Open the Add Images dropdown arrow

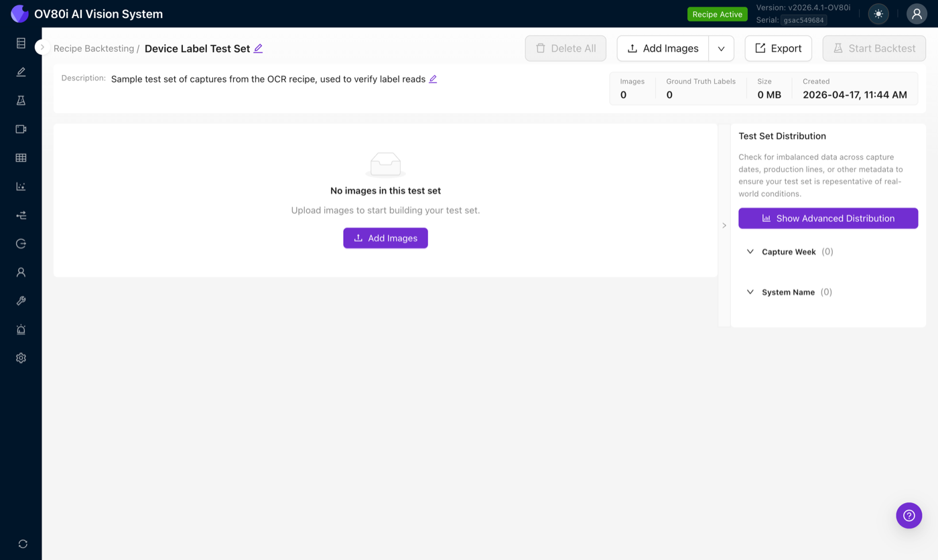click(722, 48)
